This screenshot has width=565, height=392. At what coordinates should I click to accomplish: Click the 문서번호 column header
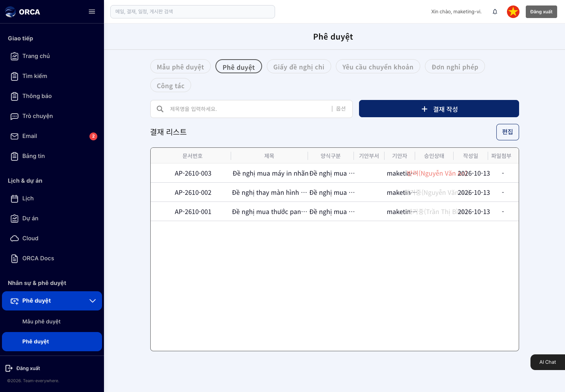click(193, 156)
